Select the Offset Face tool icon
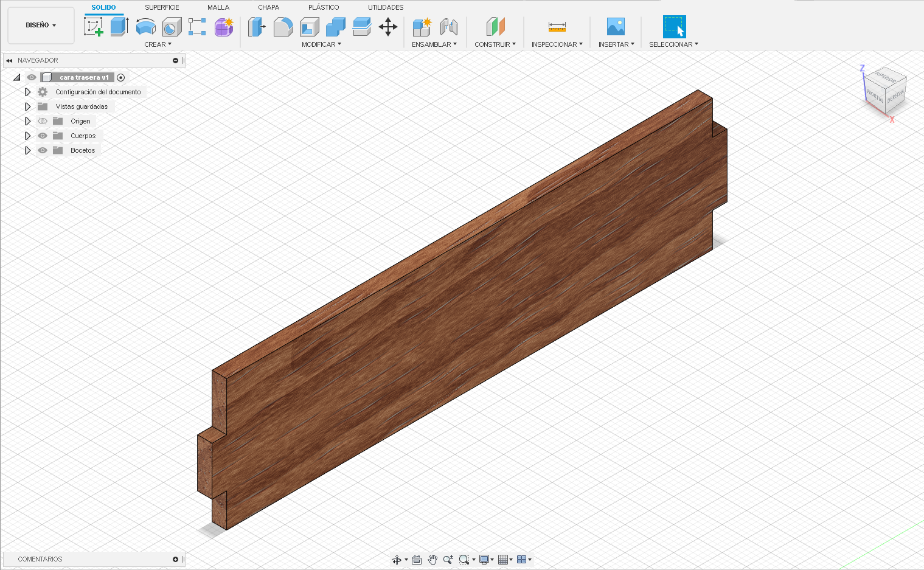This screenshot has width=924, height=570. click(362, 27)
